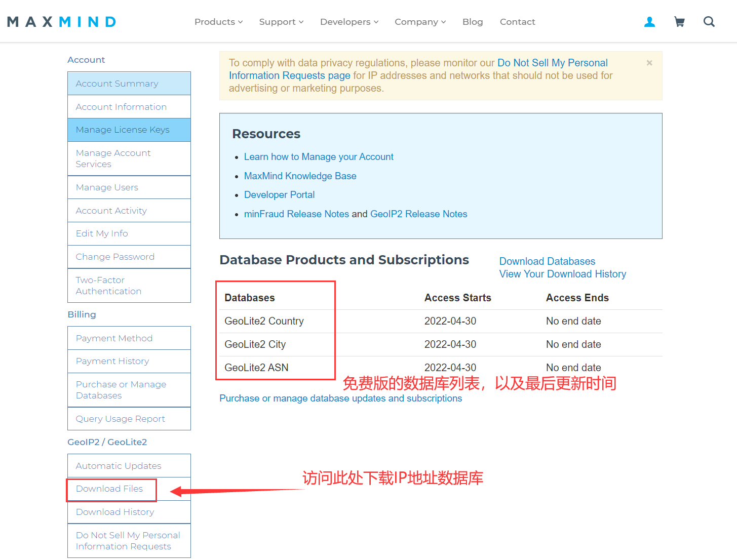Image resolution: width=737 pixels, height=560 pixels.
Task: Open minFraud Release Notes link
Action: 296,214
